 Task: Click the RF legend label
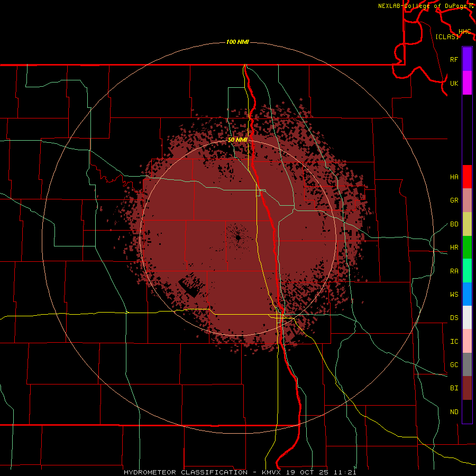click(x=454, y=59)
